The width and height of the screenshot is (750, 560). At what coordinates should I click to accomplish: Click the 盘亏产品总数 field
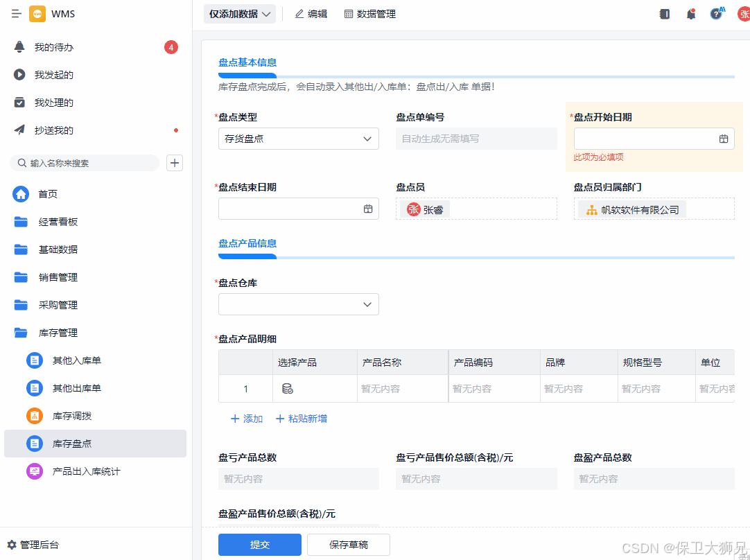(299, 479)
